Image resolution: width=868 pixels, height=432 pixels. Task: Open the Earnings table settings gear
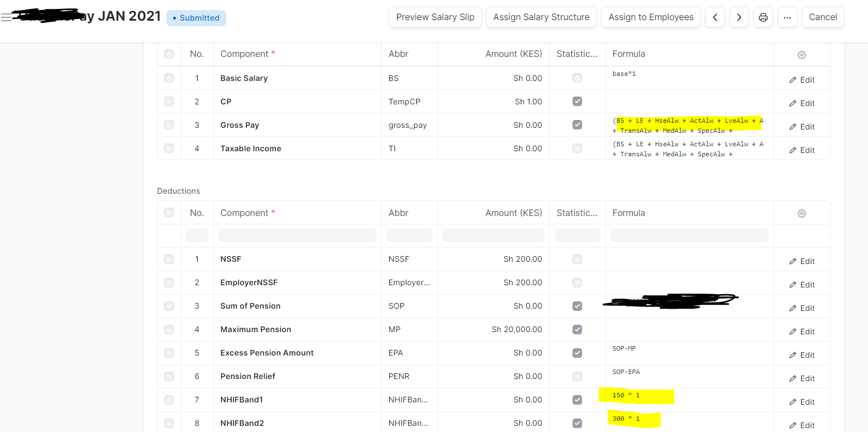click(802, 54)
